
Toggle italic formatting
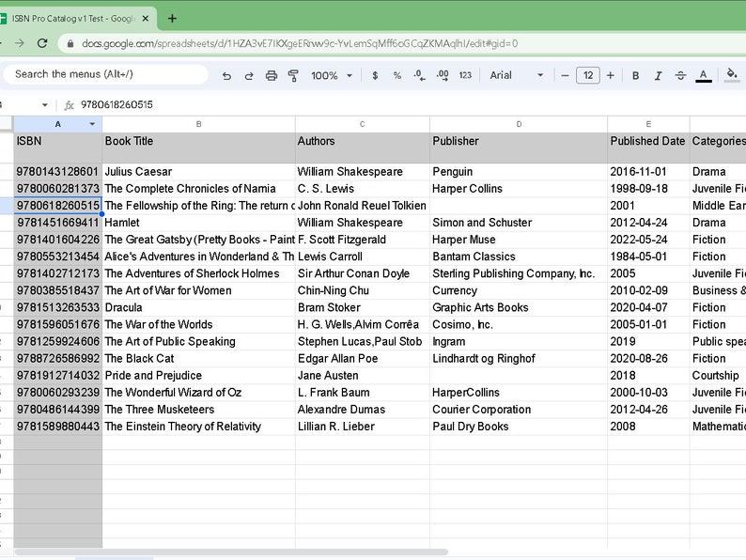(x=658, y=76)
